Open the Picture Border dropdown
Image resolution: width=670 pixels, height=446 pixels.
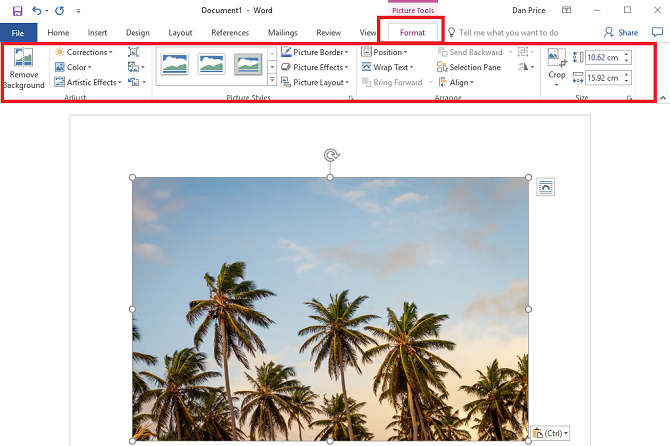314,52
